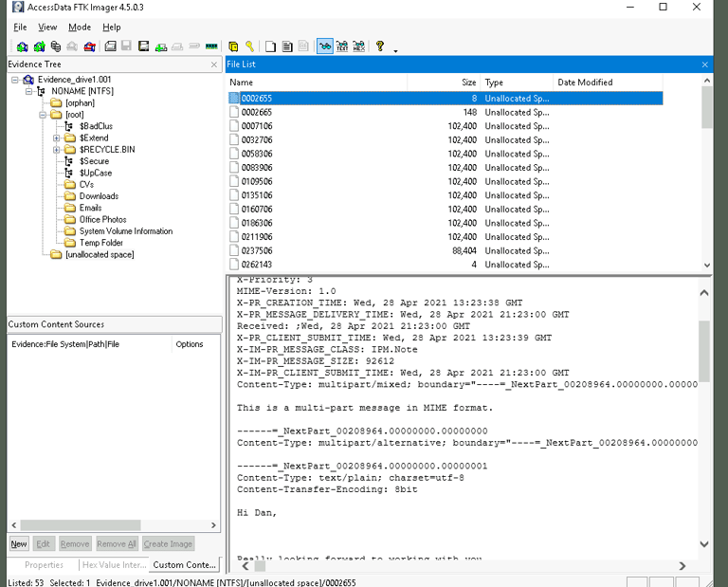Click the folder icon next to Downloads

(x=70, y=196)
